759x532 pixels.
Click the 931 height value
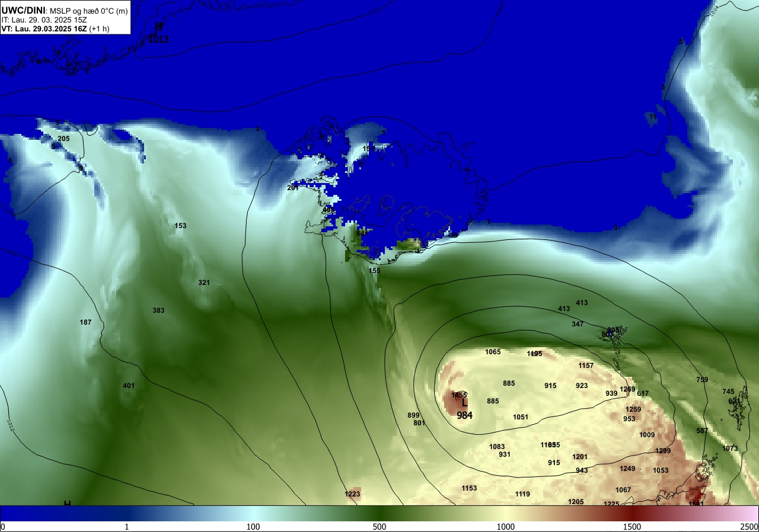[505, 454]
